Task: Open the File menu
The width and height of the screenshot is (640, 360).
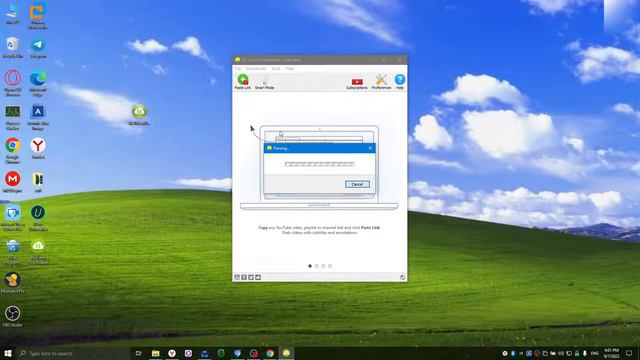Action: pyautogui.click(x=238, y=69)
